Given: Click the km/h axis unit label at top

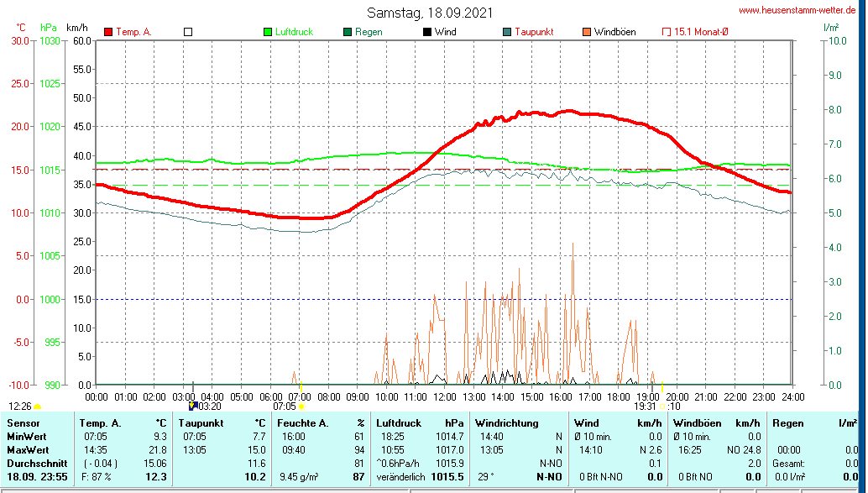Looking at the screenshot, I should tap(77, 27).
